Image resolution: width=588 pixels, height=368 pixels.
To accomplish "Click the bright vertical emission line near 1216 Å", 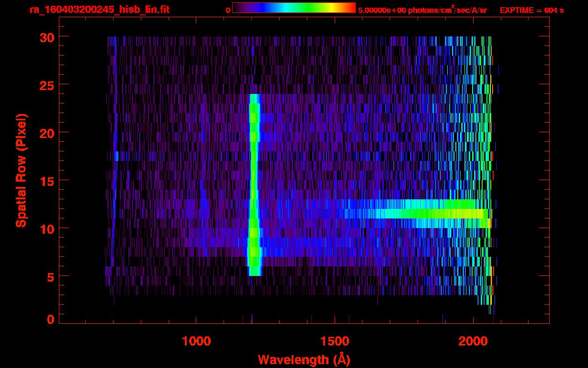I will [x=254, y=184].
